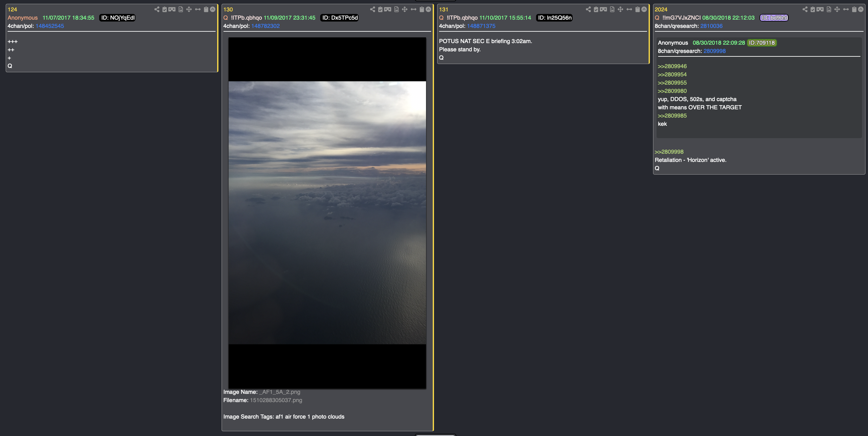Viewport: 868px width, 436px height.
Task: Click the green ID:709118 badge
Action: coord(761,43)
